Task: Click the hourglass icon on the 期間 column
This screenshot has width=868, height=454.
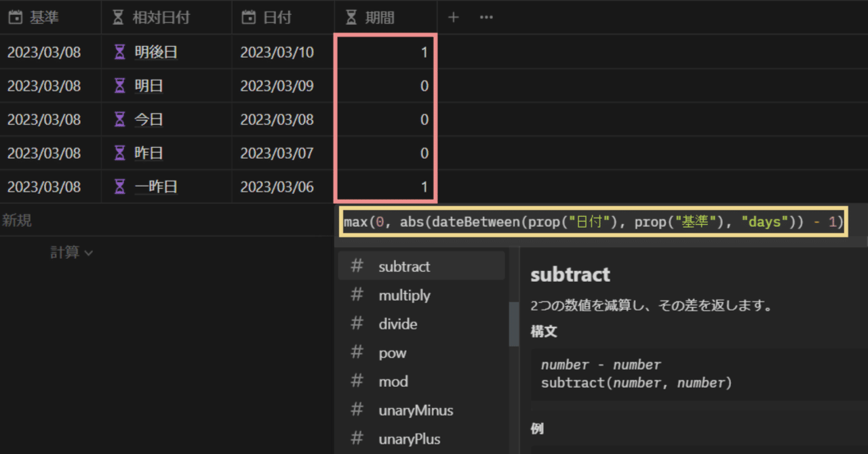Action: tap(350, 16)
